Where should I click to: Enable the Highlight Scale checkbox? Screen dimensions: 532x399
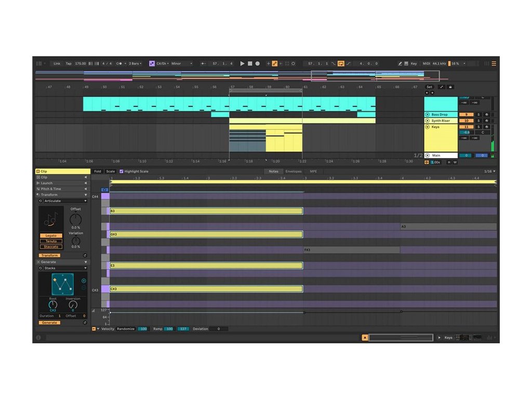coord(122,171)
